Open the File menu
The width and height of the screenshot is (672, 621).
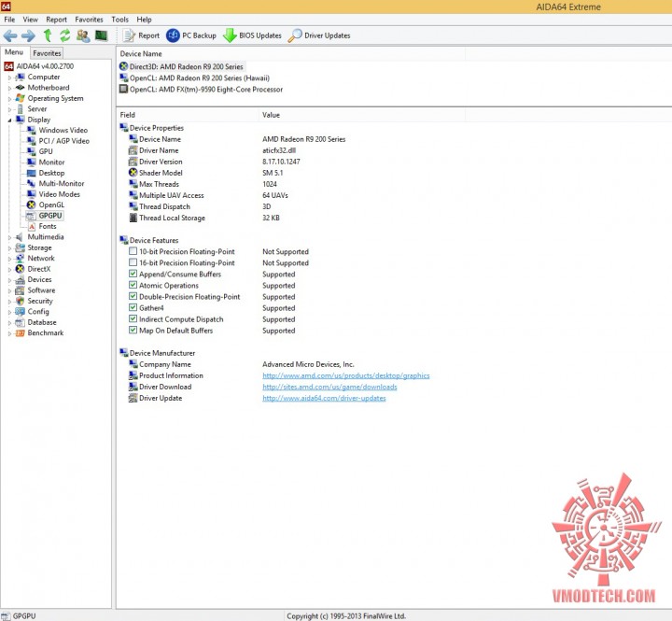[9, 20]
